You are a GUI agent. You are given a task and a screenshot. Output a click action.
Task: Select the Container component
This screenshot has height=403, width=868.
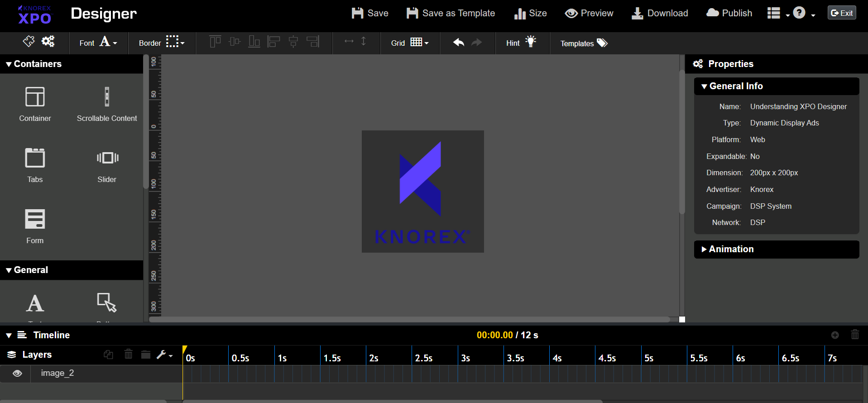35,104
